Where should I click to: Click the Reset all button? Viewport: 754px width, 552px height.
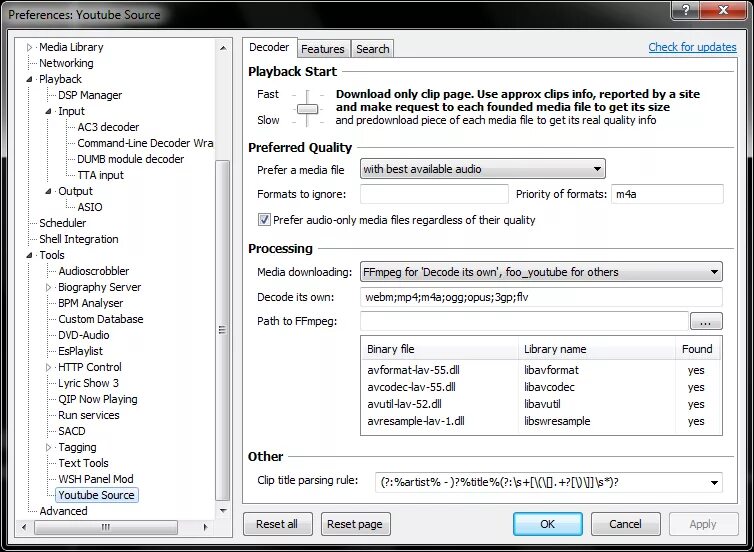pyautogui.click(x=277, y=524)
